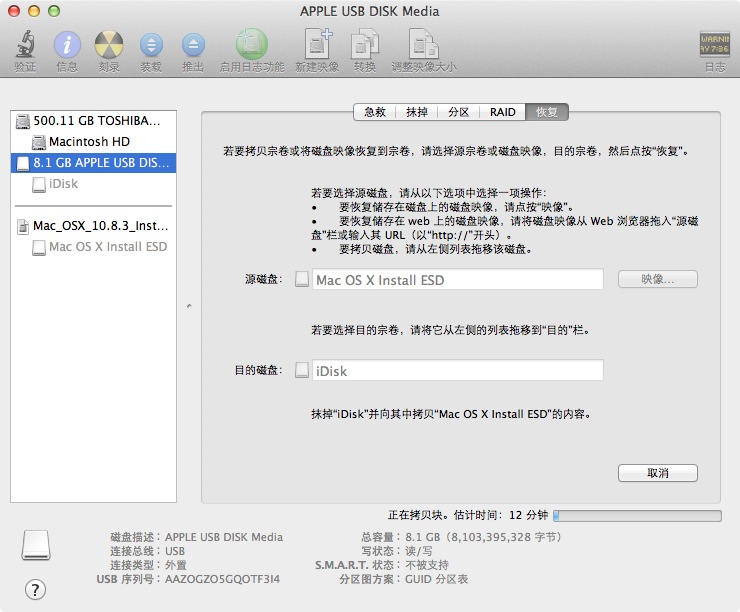
Task: Click the USB serial number AAZOGZO5GQOTF3I4
Action: click(222, 579)
